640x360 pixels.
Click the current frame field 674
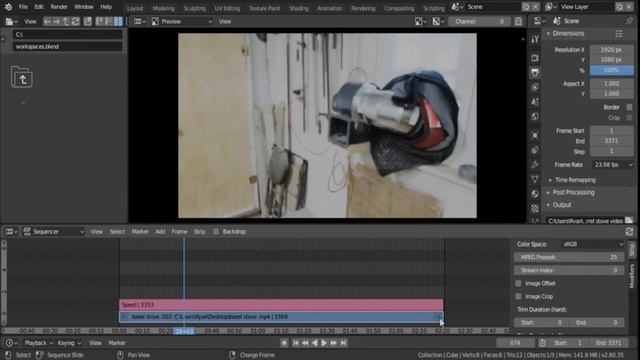[x=515, y=343]
